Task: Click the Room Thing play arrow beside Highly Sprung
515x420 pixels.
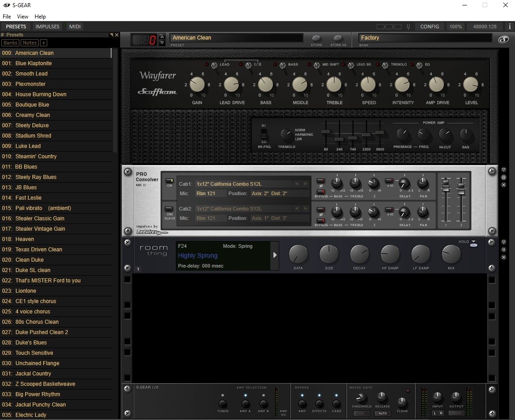Action: tap(274, 255)
